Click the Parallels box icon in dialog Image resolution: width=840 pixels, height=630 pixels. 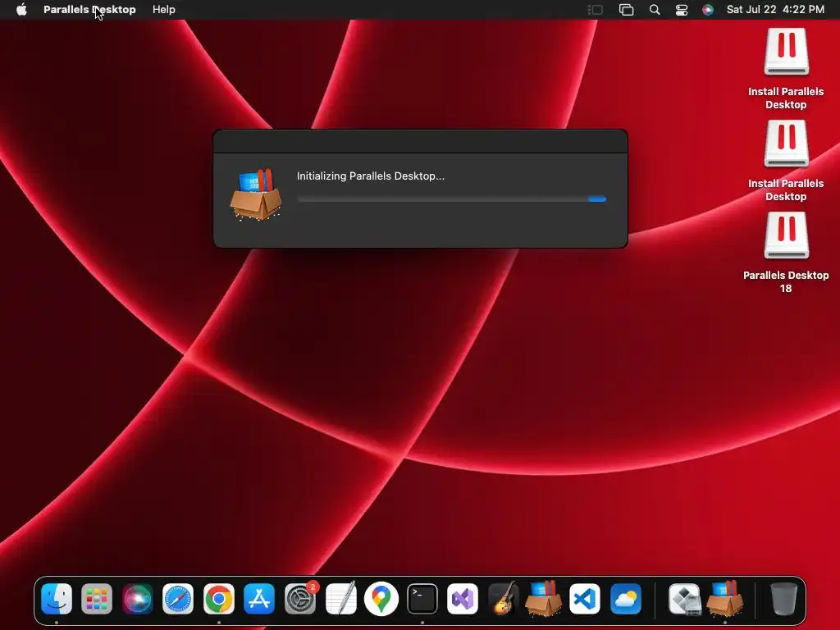pyautogui.click(x=256, y=194)
